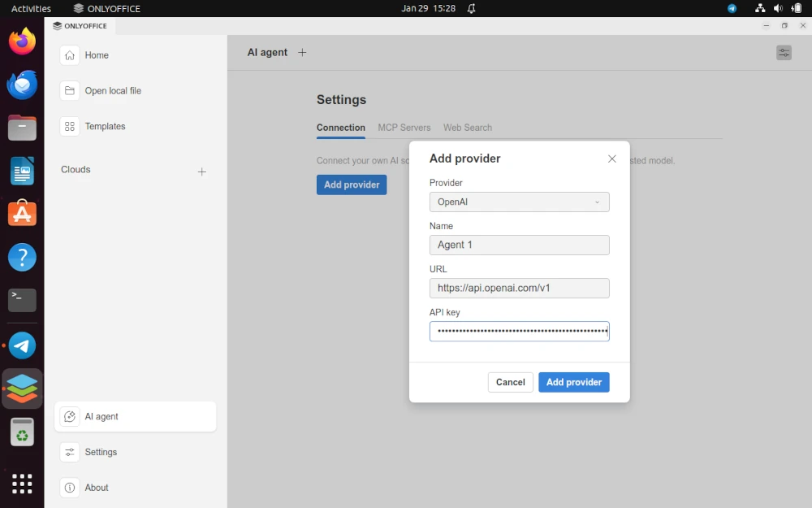Open the Web Search tab

click(467, 128)
